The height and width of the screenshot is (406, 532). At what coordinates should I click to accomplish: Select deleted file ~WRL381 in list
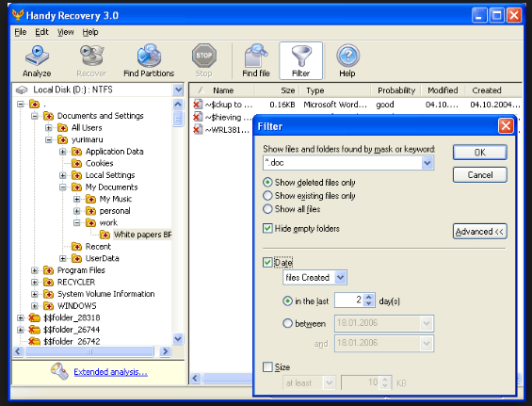[221, 130]
